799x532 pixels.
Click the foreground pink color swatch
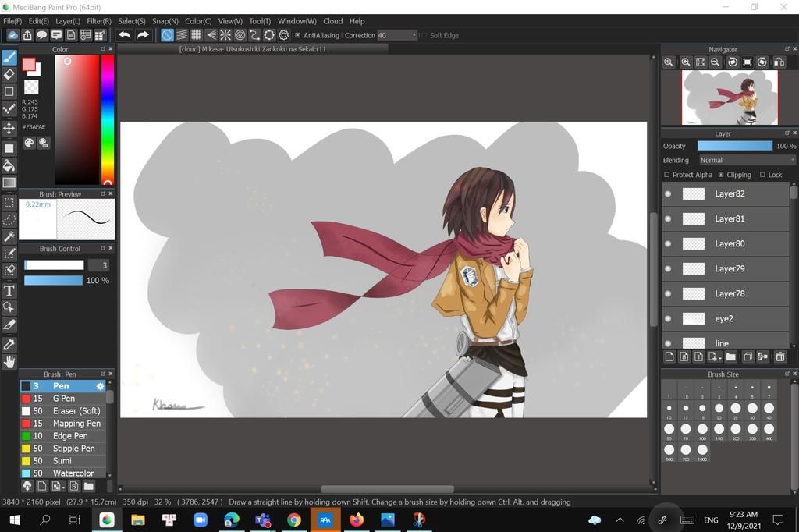point(29,64)
